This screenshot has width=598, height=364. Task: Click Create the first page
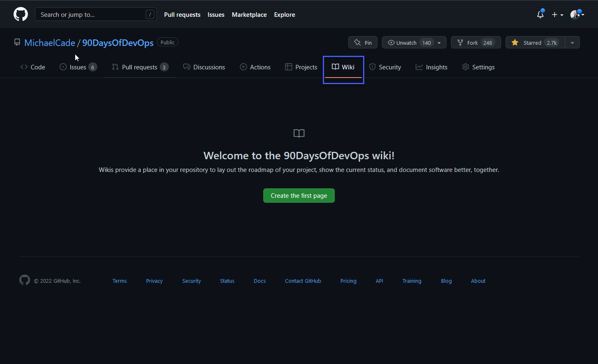click(x=299, y=195)
